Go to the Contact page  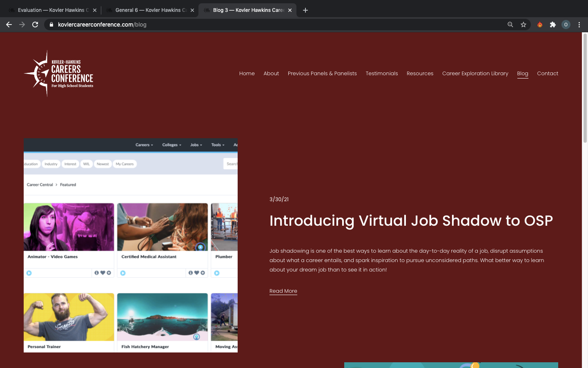(548, 74)
